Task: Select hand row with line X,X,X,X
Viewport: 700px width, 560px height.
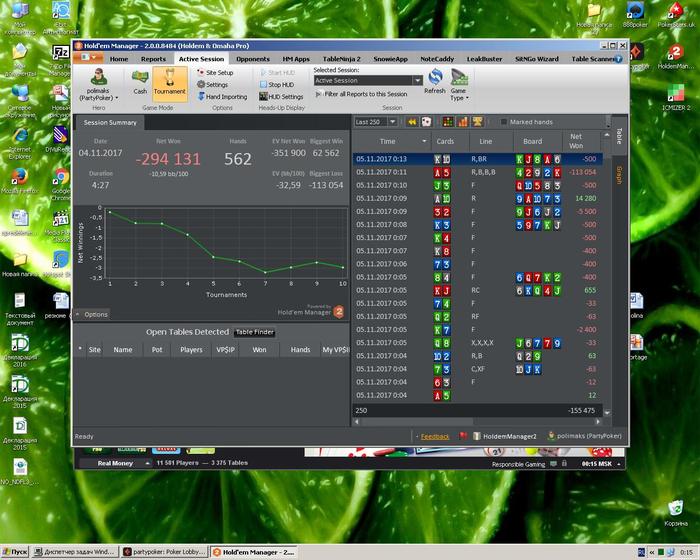Action: coord(477,343)
